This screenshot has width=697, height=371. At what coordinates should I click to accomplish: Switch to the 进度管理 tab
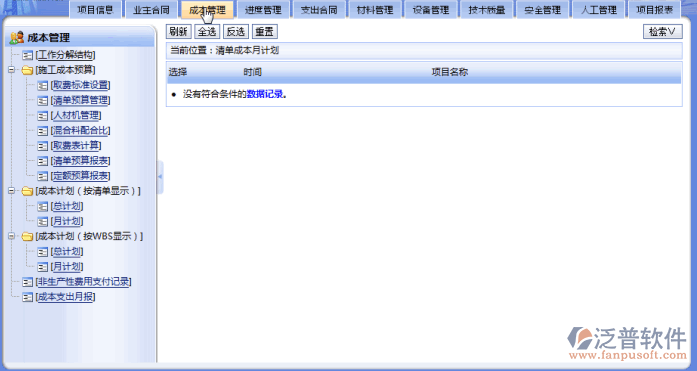tap(263, 10)
